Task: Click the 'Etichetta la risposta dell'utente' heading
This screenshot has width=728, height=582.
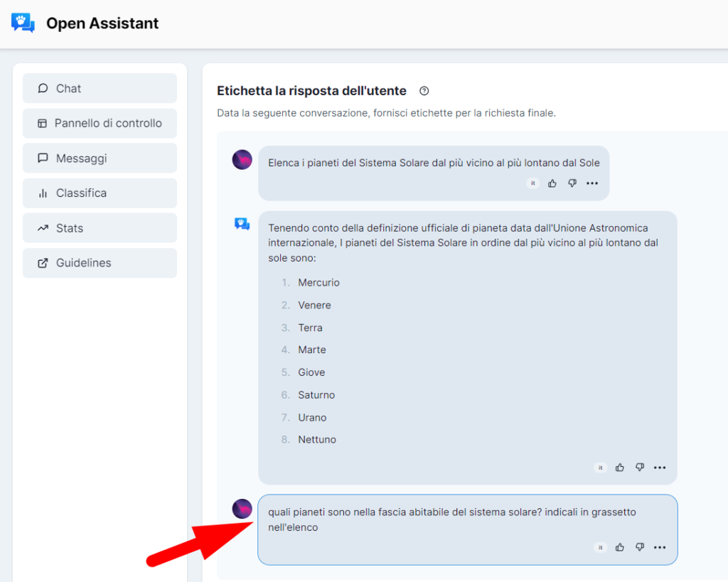Action: point(311,91)
